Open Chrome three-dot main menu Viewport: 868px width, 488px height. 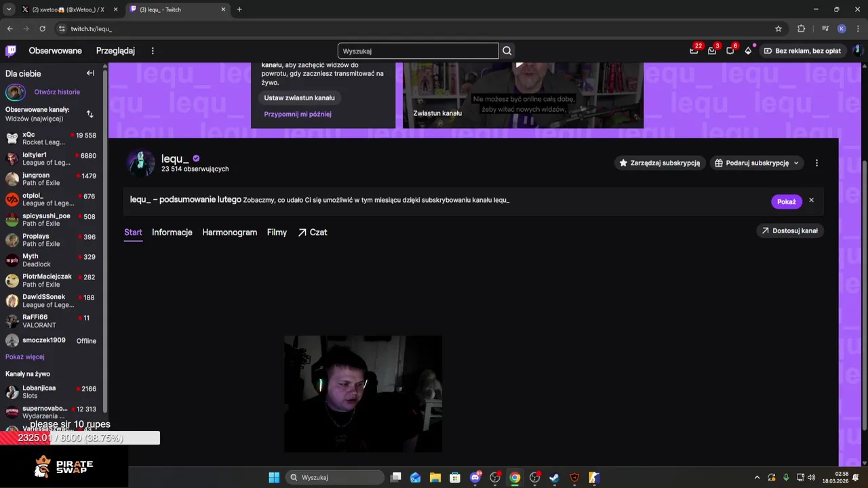coord(858,28)
